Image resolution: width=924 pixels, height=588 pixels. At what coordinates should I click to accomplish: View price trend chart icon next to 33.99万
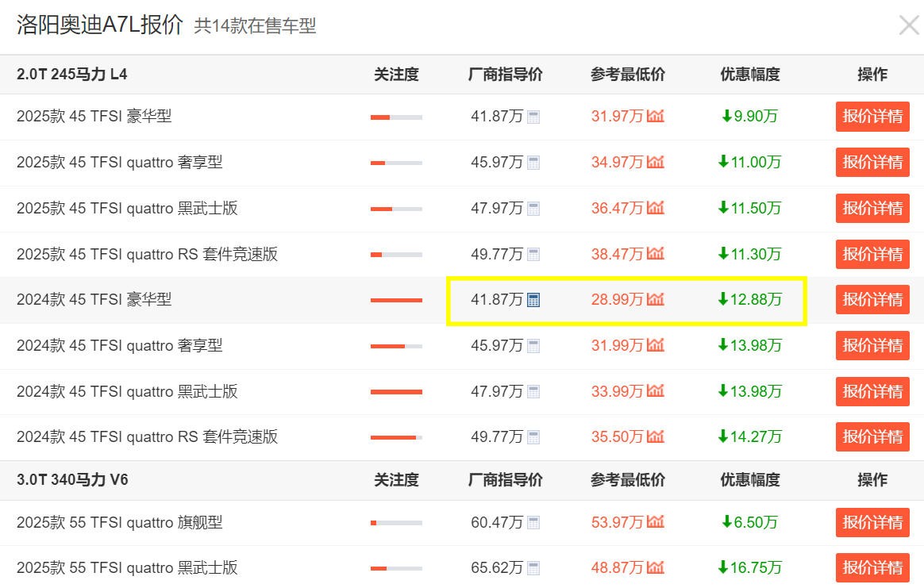[655, 391]
